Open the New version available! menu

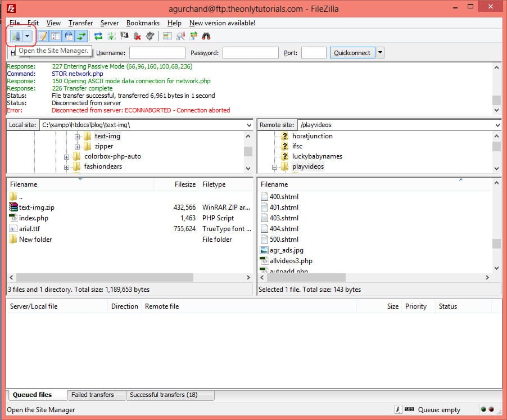(222, 23)
